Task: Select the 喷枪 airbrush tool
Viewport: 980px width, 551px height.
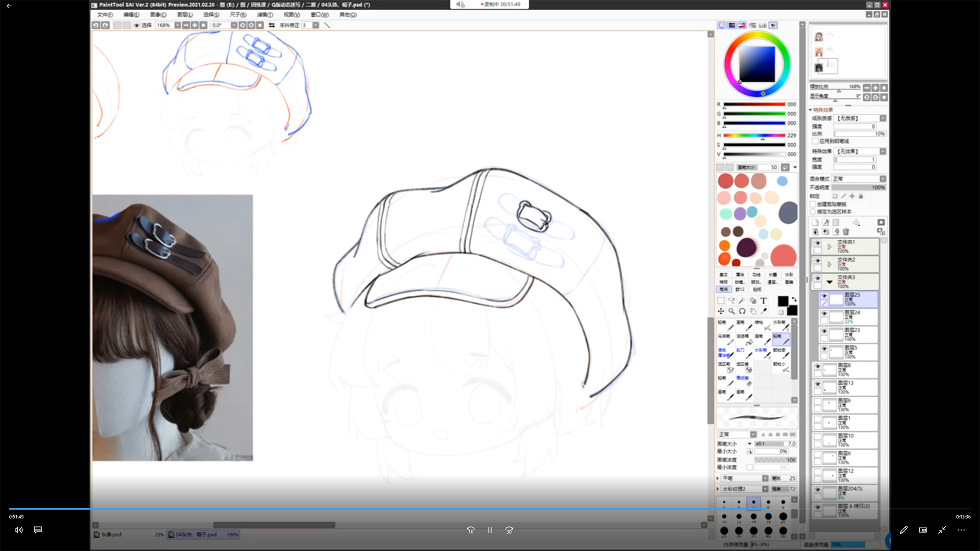Action: [x=762, y=325]
